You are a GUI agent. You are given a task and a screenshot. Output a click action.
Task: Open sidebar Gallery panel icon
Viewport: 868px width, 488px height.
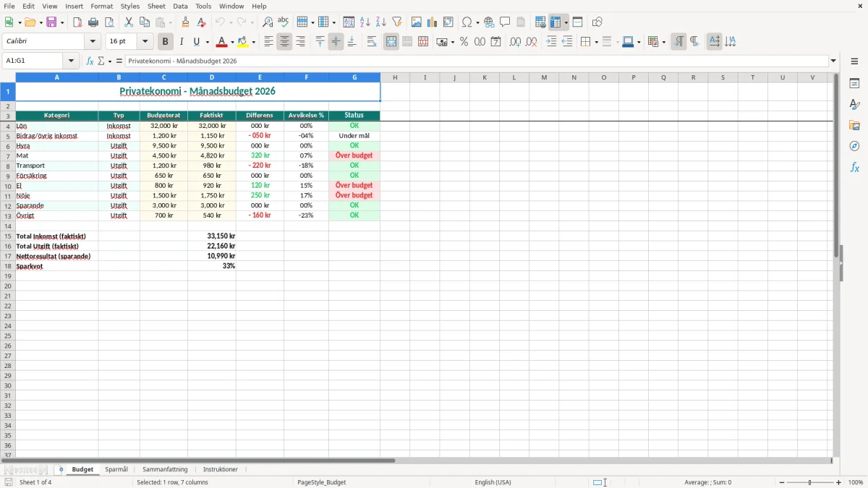point(854,125)
